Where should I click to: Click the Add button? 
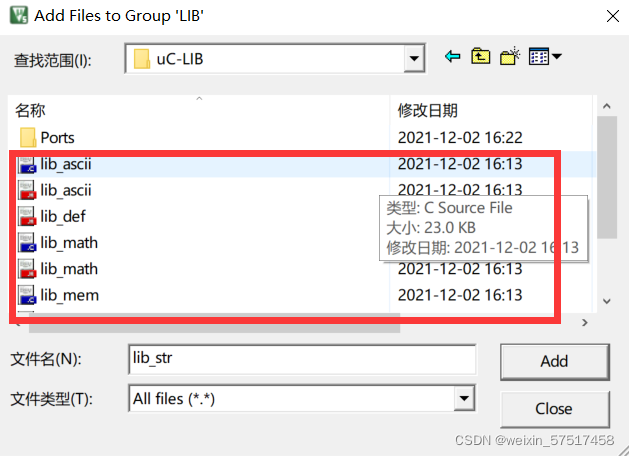[554, 361]
